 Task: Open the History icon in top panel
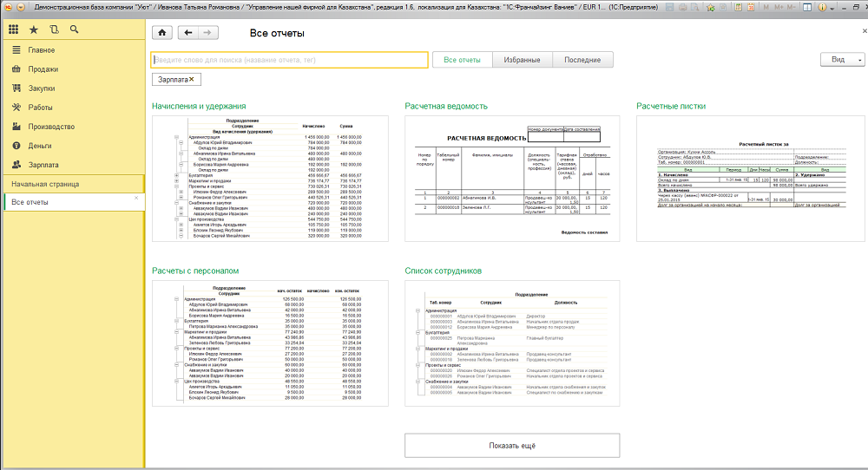[54, 29]
